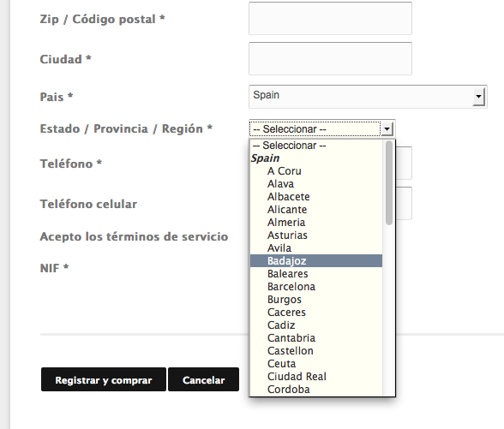The image size is (504, 429).
Task: Click the province list scrollbar thumb
Action: point(389,182)
